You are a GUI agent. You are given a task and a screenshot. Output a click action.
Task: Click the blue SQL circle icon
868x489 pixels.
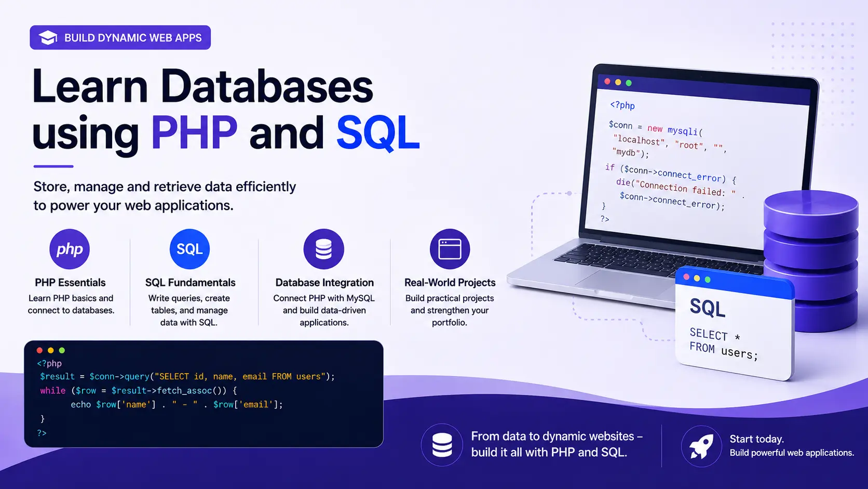pos(189,249)
